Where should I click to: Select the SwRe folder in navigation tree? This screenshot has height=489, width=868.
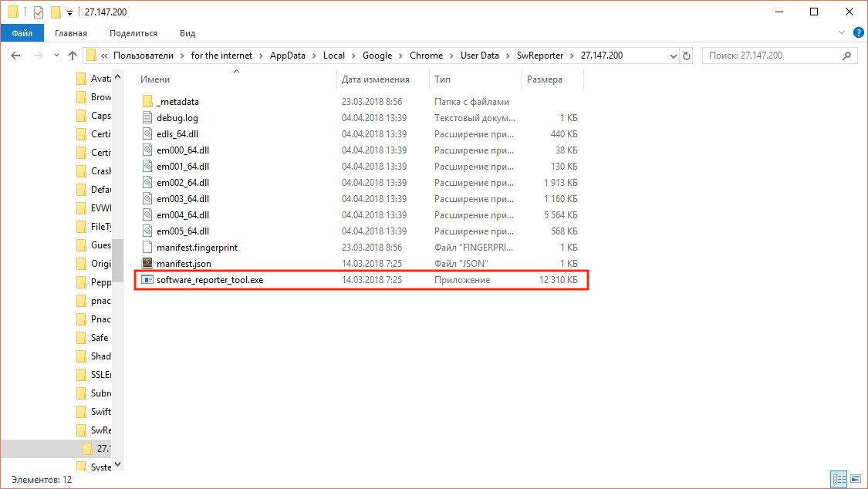point(95,430)
